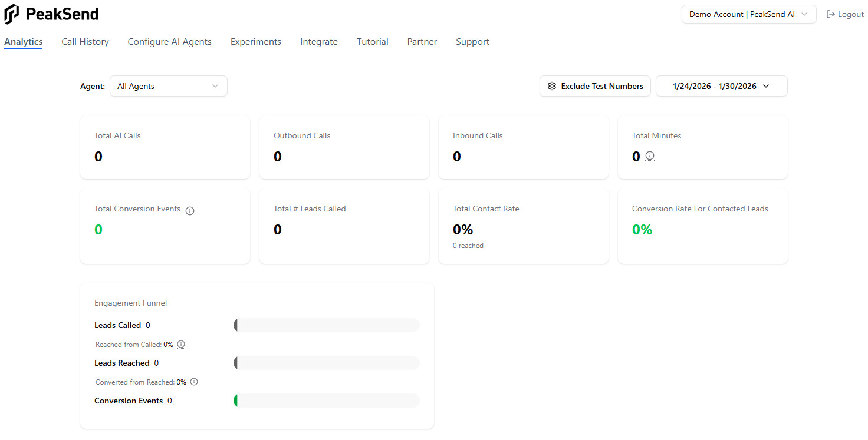Click info icon next to Reached from Called

coord(181,344)
